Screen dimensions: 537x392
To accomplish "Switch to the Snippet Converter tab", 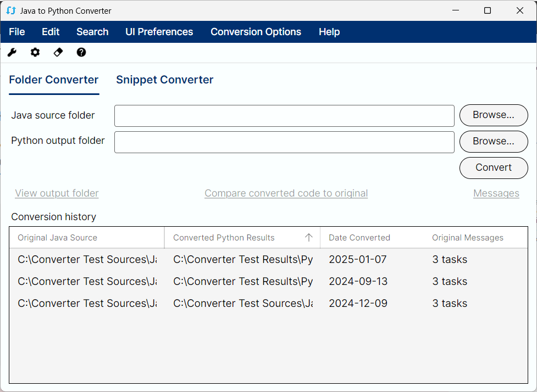I will coord(164,80).
